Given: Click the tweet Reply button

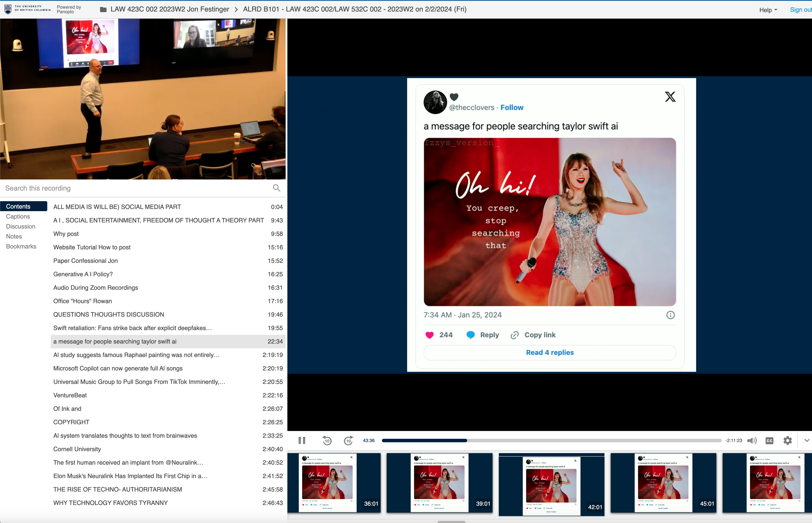Looking at the screenshot, I should pyautogui.click(x=483, y=335).
